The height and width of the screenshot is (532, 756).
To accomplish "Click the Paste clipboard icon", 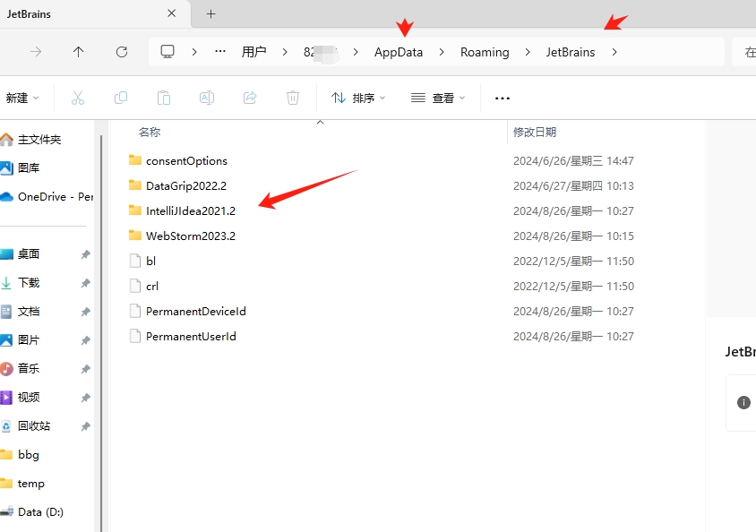I will (164, 98).
